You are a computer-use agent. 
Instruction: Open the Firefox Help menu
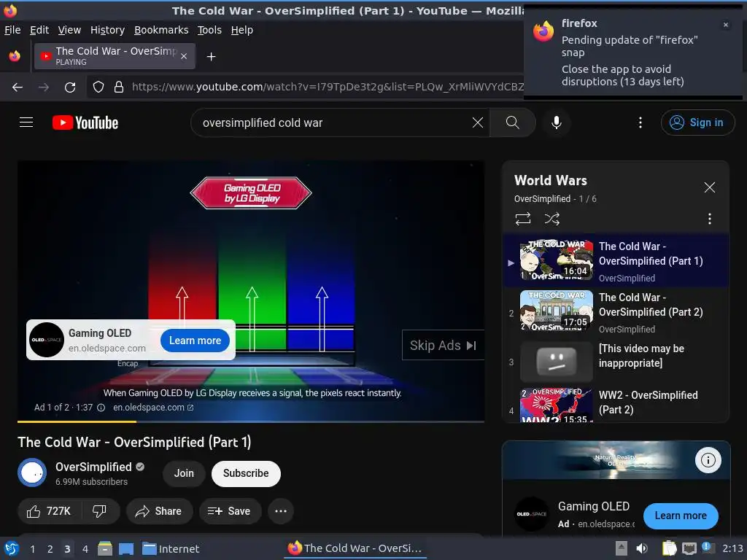241,30
